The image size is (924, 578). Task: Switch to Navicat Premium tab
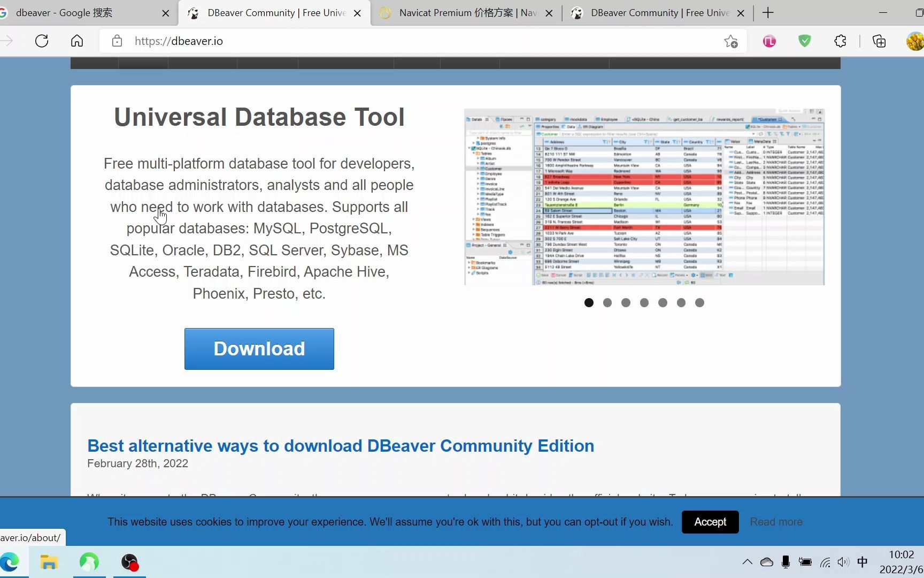465,13
